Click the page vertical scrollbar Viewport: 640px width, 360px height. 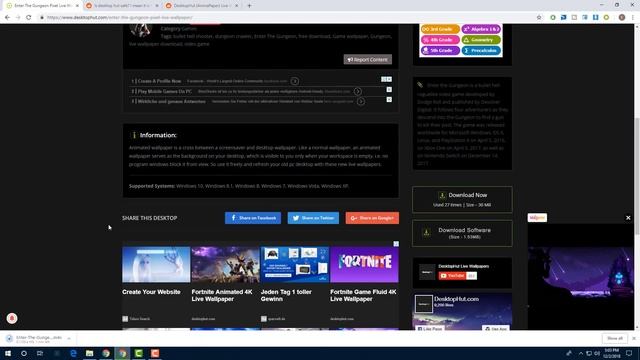(x=637, y=176)
